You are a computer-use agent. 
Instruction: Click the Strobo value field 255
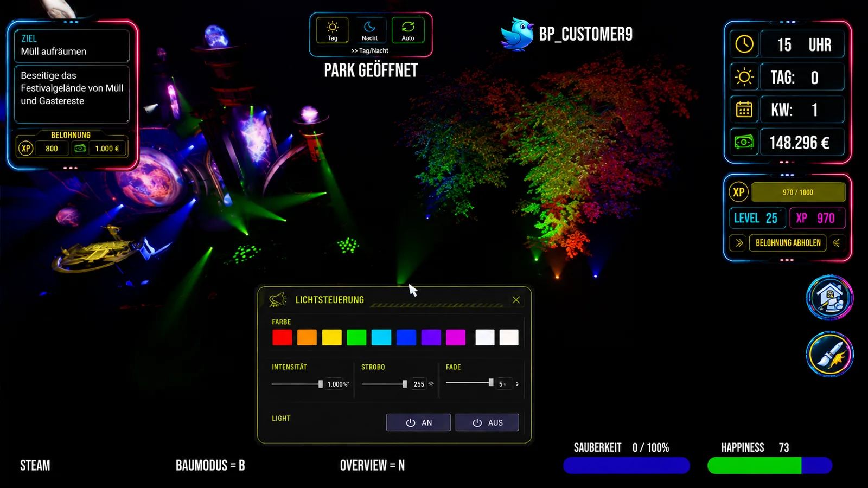419,384
